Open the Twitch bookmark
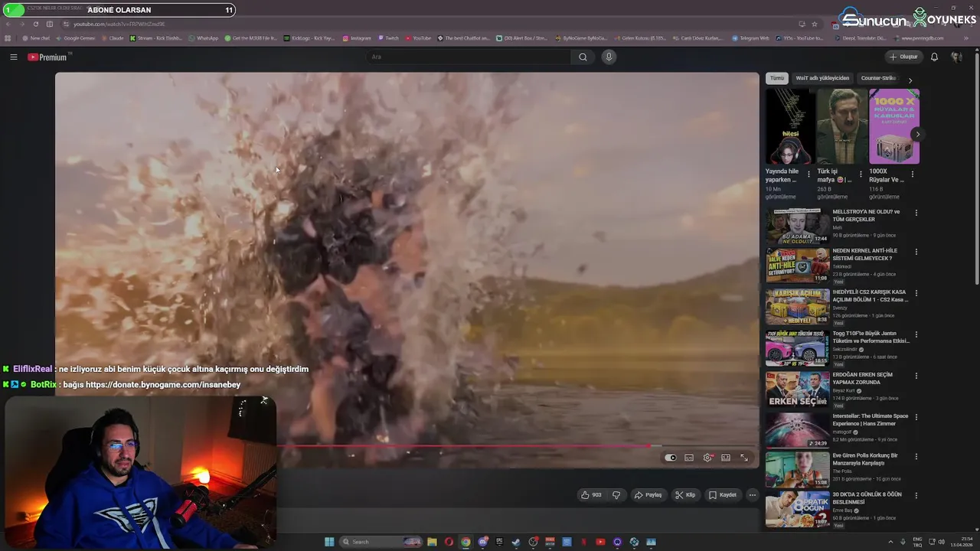The width and height of the screenshot is (980, 551). pos(388,38)
